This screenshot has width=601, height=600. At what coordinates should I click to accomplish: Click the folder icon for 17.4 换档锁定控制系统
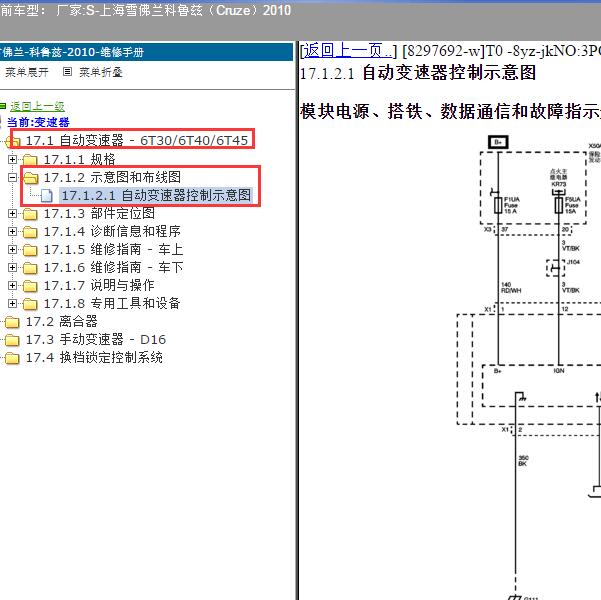click(12, 358)
